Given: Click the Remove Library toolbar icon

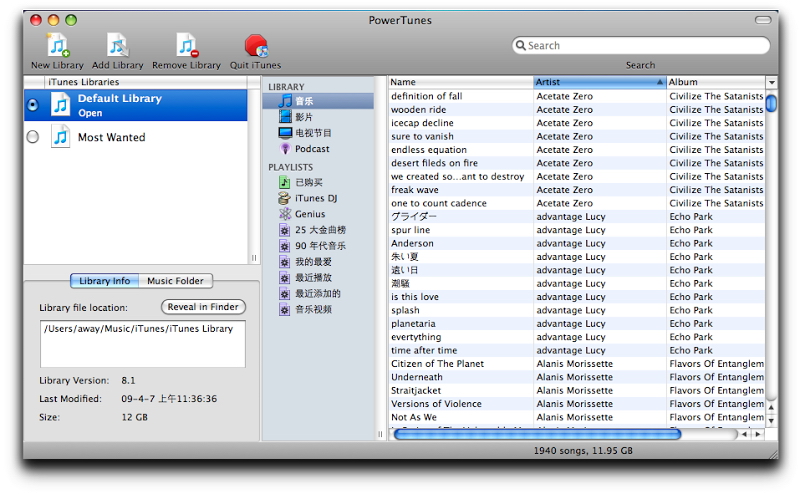Looking at the screenshot, I should coord(186,46).
